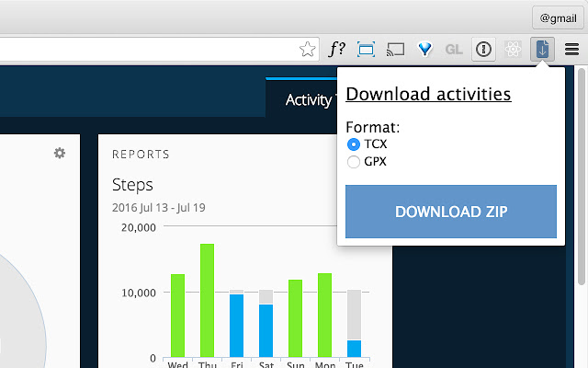Click the 20,000 axis label
Image resolution: width=588 pixels, height=368 pixels.
click(x=139, y=227)
